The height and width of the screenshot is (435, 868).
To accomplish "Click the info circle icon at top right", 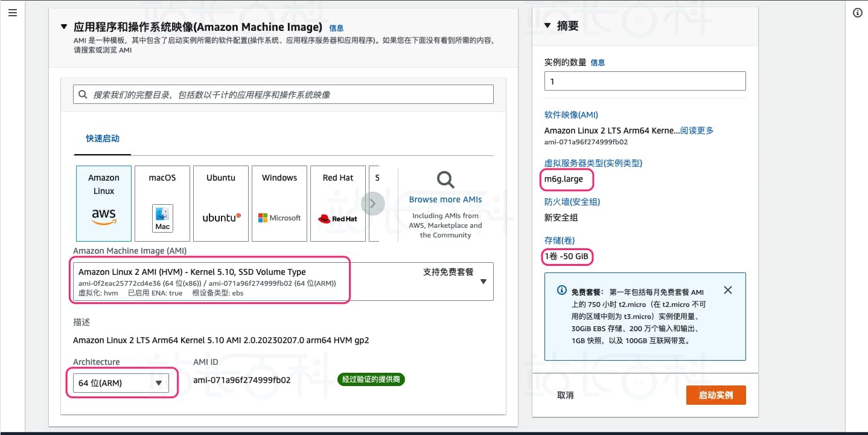I will [857, 13].
